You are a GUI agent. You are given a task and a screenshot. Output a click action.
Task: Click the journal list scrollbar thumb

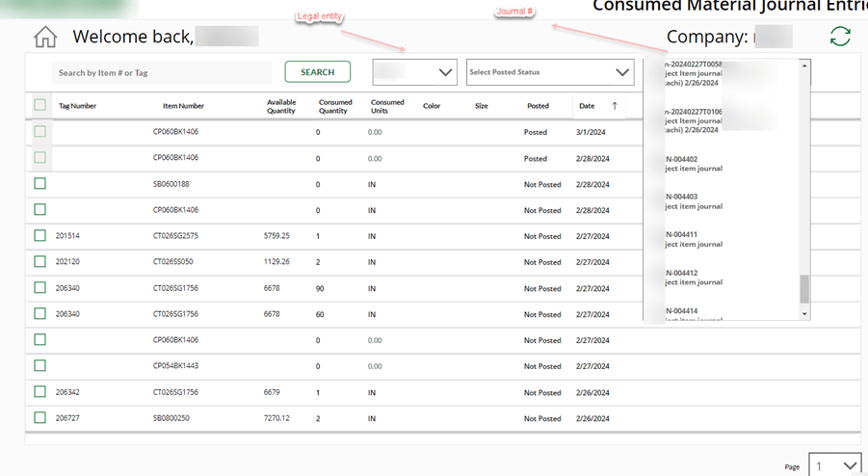804,288
